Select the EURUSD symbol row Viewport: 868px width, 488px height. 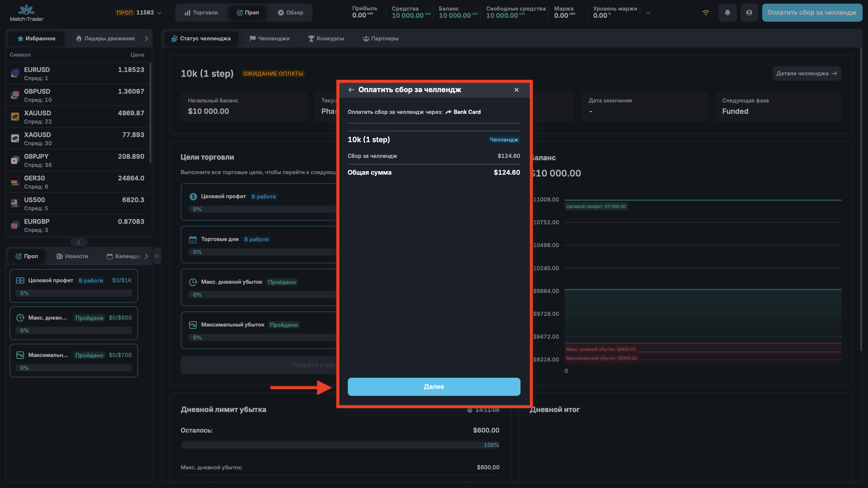[77, 74]
